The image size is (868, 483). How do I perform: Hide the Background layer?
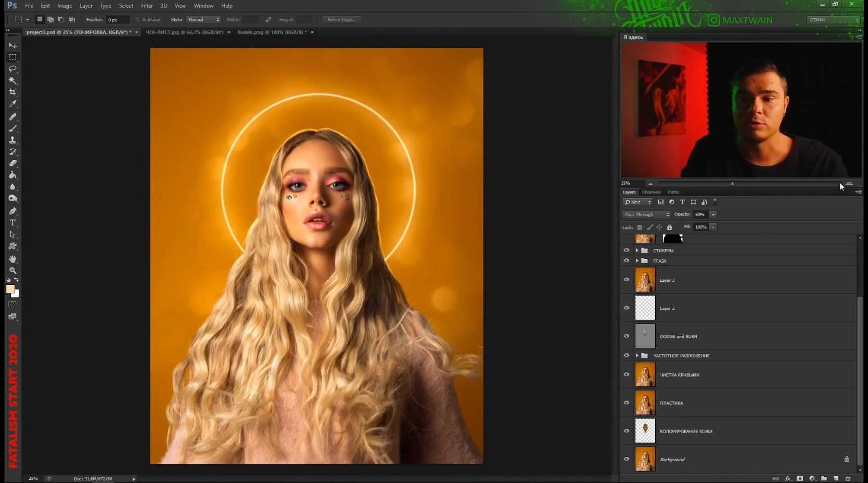(x=627, y=459)
